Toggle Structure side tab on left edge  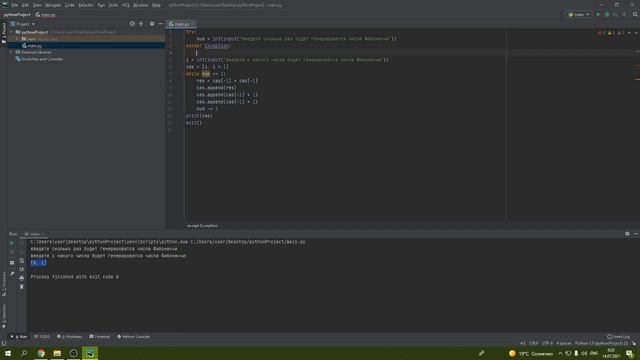point(4,284)
